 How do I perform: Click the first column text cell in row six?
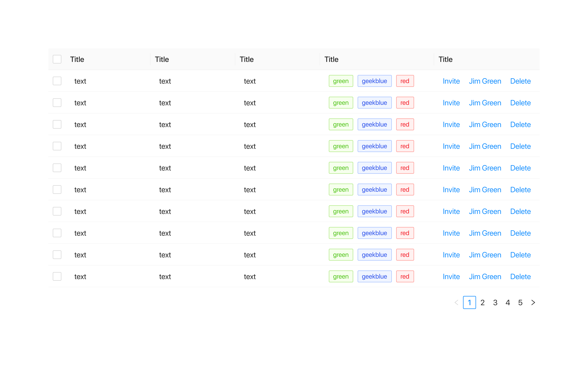coord(80,190)
